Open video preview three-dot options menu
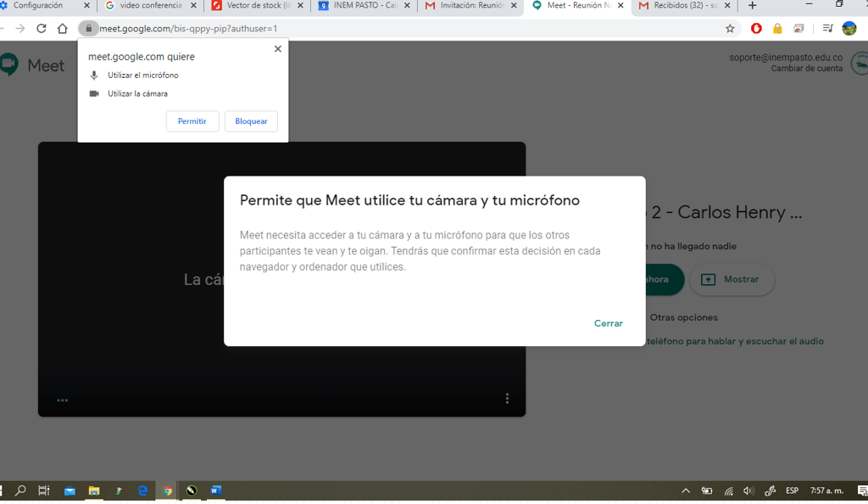Image resolution: width=868 pixels, height=504 pixels. click(507, 399)
